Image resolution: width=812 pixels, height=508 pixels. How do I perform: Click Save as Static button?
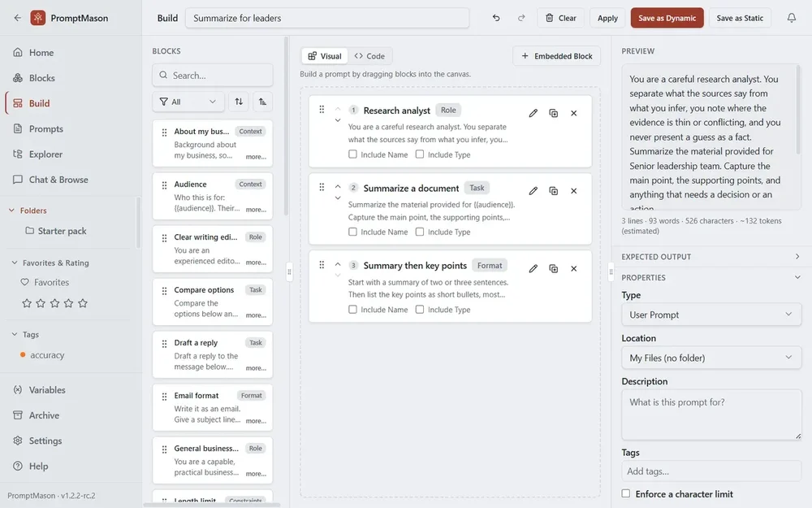click(740, 18)
